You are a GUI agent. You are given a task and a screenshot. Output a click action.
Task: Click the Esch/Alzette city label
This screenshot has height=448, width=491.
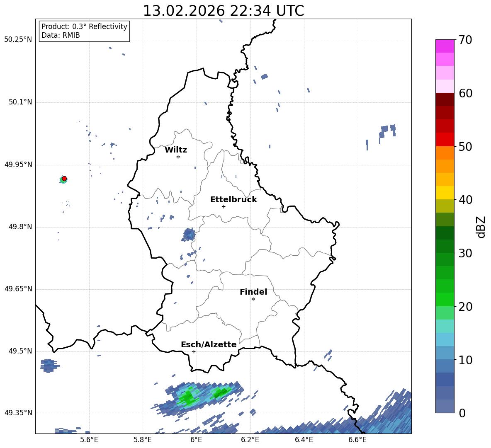pos(209,344)
